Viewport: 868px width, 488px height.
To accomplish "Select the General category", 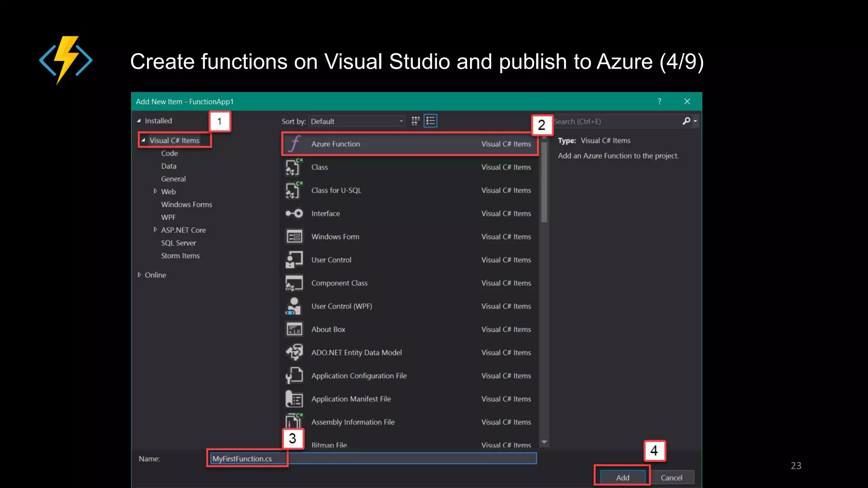I will (x=173, y=179).
